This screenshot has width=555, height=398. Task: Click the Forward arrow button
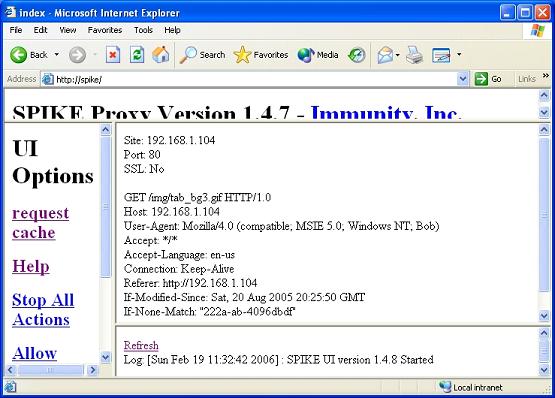(77, 55)
